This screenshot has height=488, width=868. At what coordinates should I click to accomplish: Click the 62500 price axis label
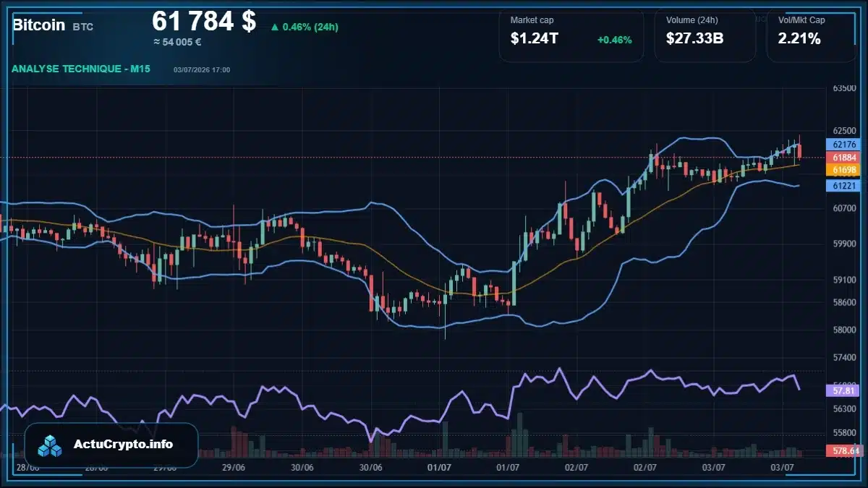point(844,131)
